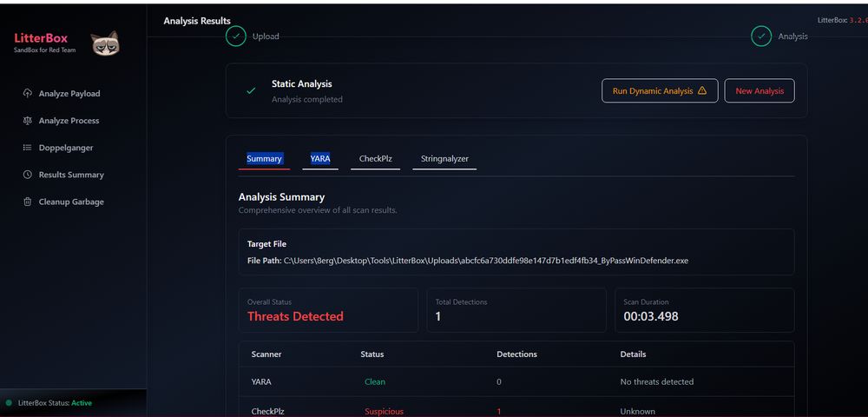Click the Detections column header
The image size is (868, 417).
[x=517, y=354]
